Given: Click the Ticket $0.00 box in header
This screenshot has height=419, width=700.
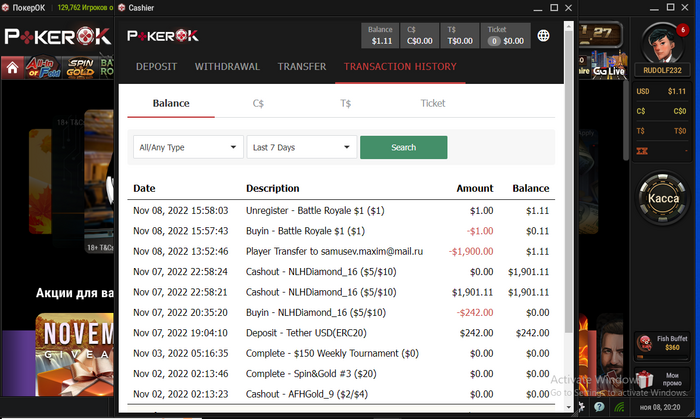Looking at the screenshot, I should [x=505, y=36].
